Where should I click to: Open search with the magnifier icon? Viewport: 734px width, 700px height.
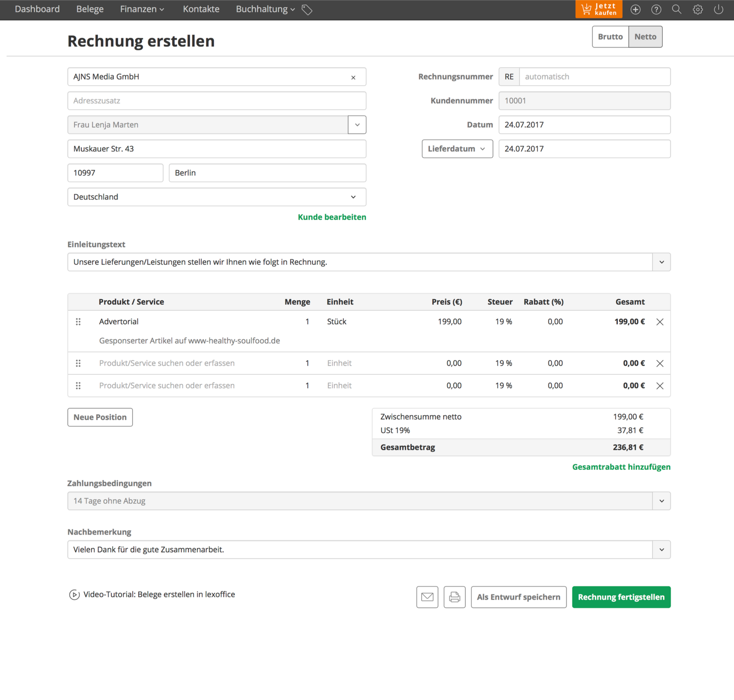point(677,9)
